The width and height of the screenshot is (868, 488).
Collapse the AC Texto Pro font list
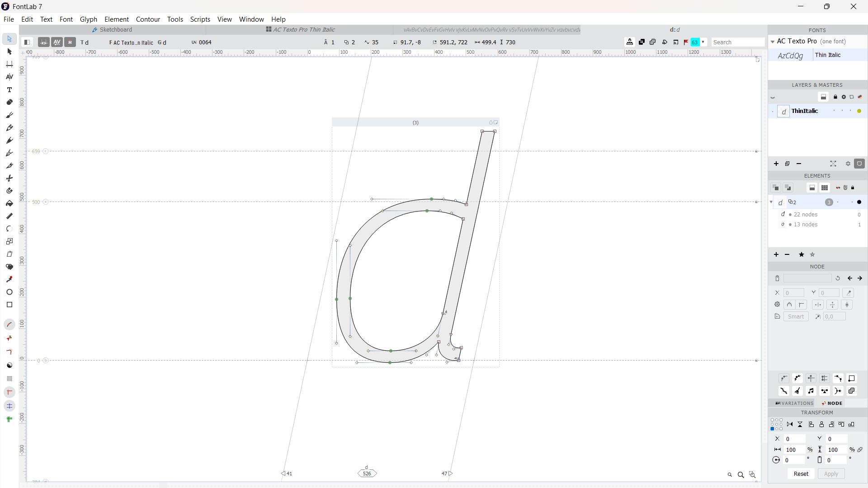tap(773, 42)
